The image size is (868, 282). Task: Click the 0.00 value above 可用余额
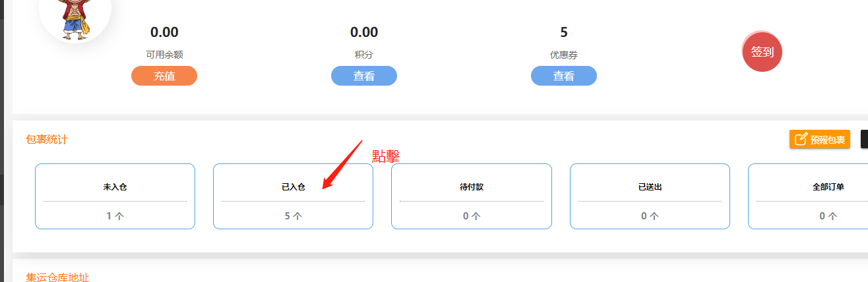(x=164, y=32)
